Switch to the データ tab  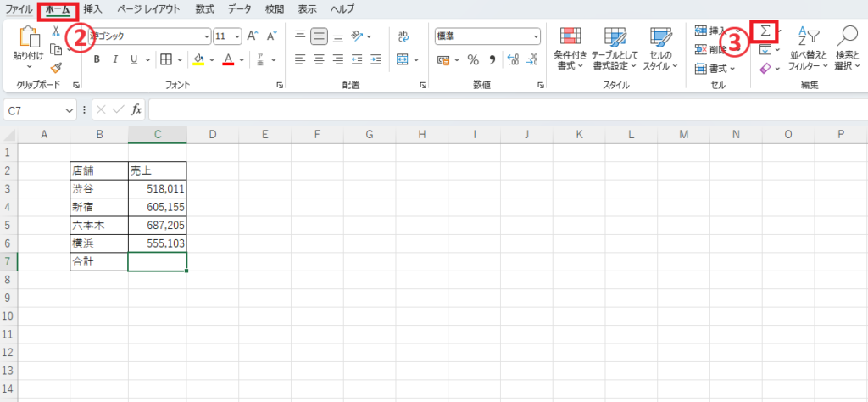pos(239,8)
